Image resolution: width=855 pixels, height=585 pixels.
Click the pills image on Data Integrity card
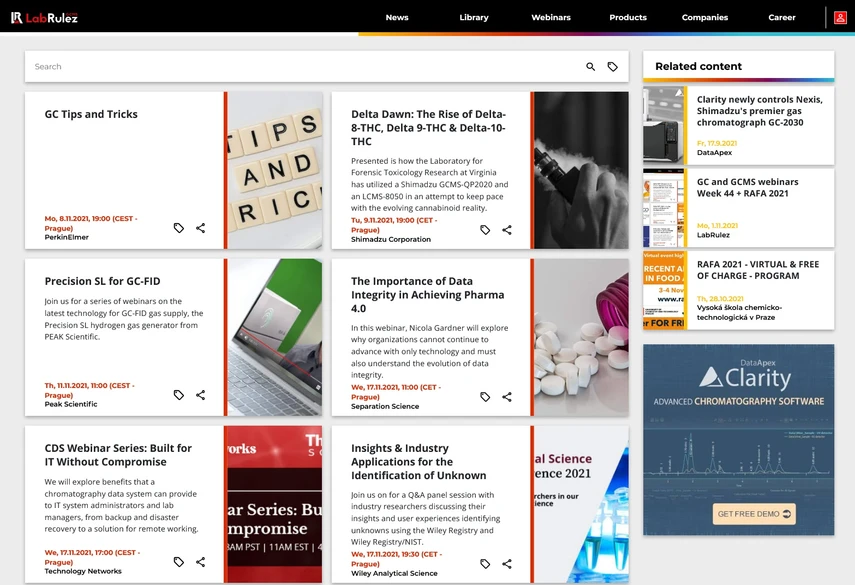tap(581, 337)
